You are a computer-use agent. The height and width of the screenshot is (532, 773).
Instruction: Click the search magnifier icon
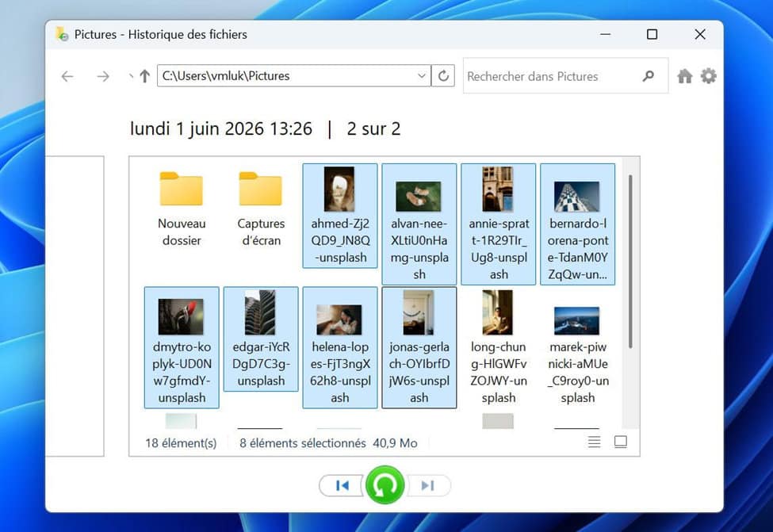coord(649,76)
